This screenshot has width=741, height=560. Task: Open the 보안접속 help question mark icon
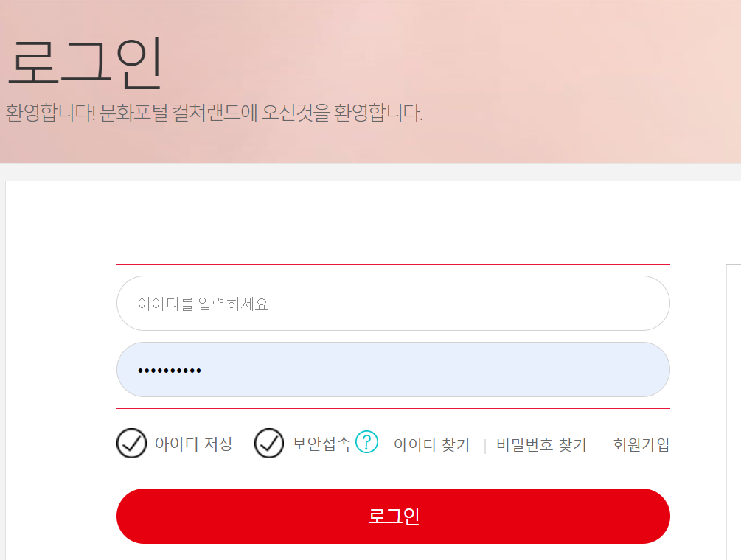point(366,442)
